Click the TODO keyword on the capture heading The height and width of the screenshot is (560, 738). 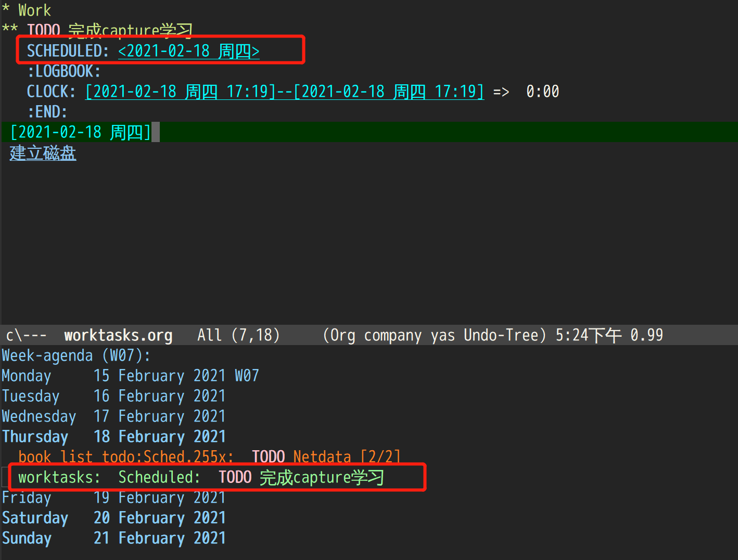[x=44, y=30]
